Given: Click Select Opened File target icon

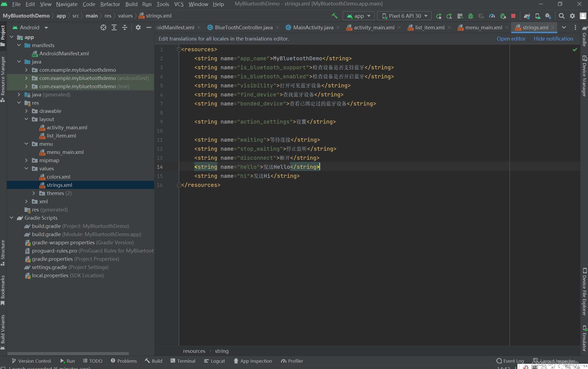Looking at the screenshot, I should pyautogui.click(x=103, y=27).
